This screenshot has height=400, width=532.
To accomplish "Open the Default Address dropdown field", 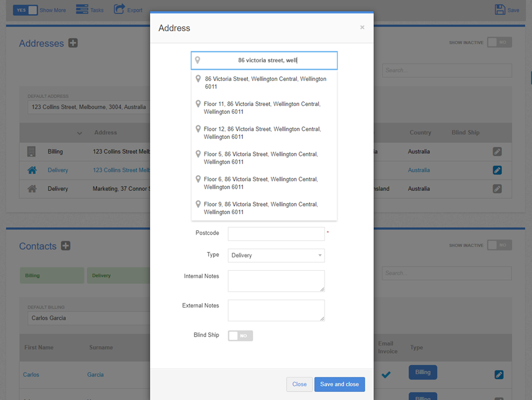I will pyautogui.click(x=88, y=107).
